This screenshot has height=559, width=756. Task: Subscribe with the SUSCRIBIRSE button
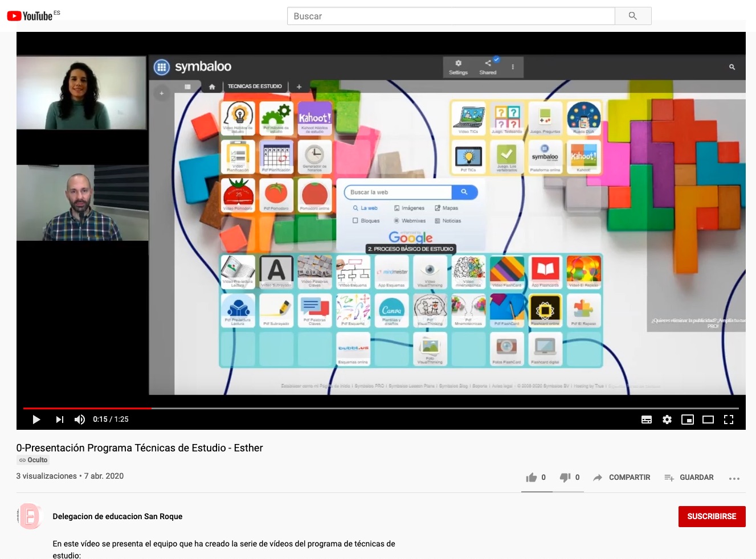point(712,516)
